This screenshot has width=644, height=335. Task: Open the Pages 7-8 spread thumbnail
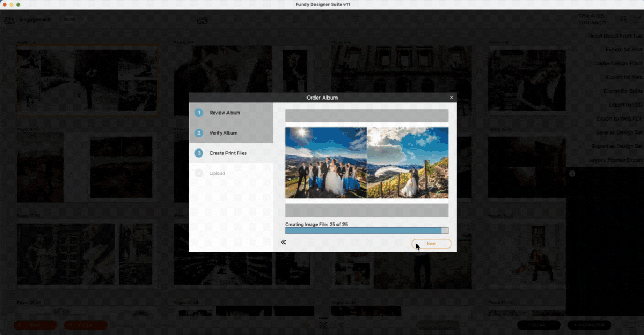[x=526, y=80]
